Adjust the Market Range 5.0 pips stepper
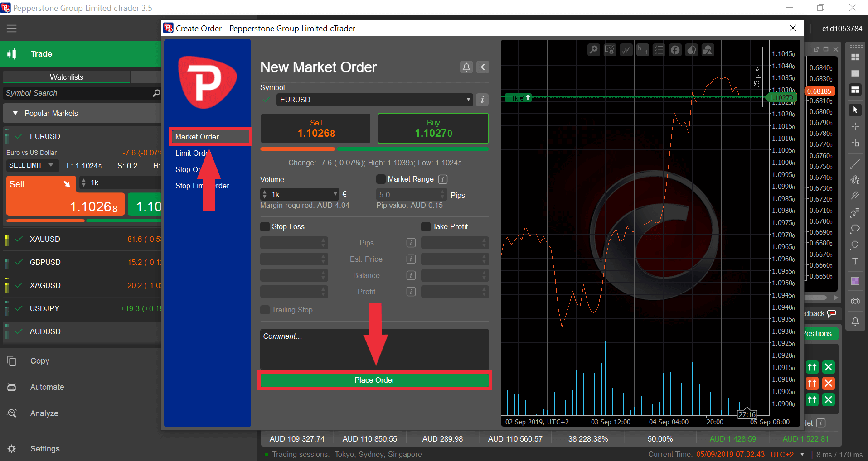 443,194
